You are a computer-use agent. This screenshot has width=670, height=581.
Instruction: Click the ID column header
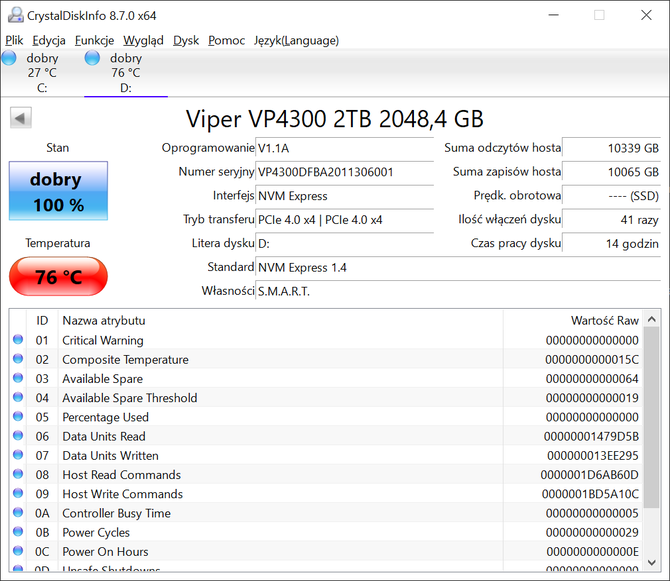click(x=42, y=320)
